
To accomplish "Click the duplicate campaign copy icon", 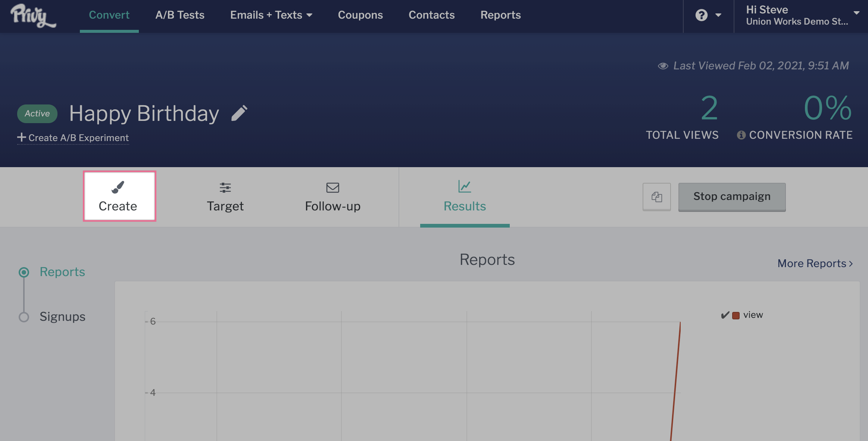I will (656, 197).
